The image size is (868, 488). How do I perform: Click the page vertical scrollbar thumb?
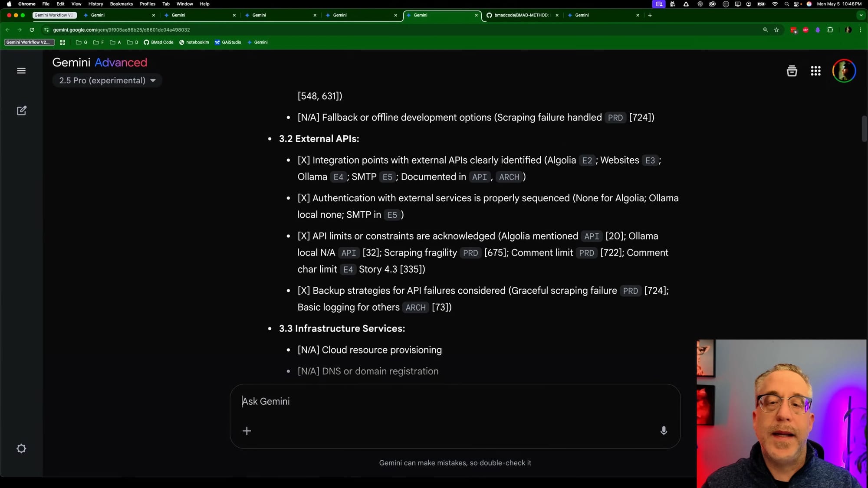click(864, 128)
